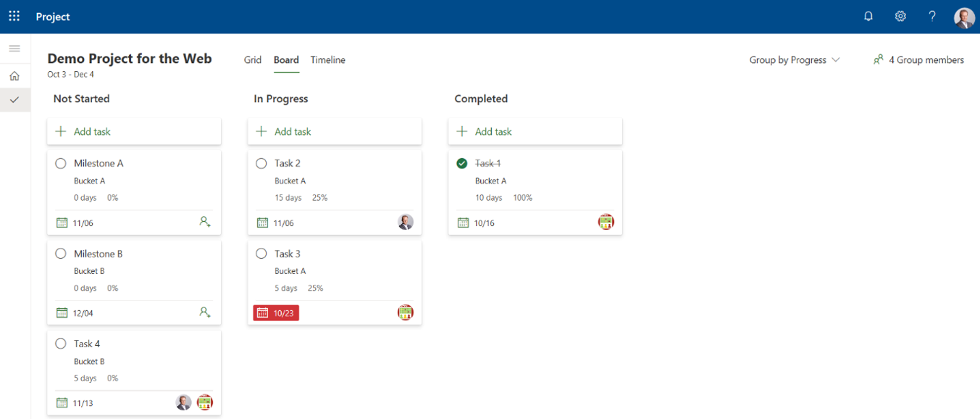
Task: Open the settings gear
Action: 900,15
